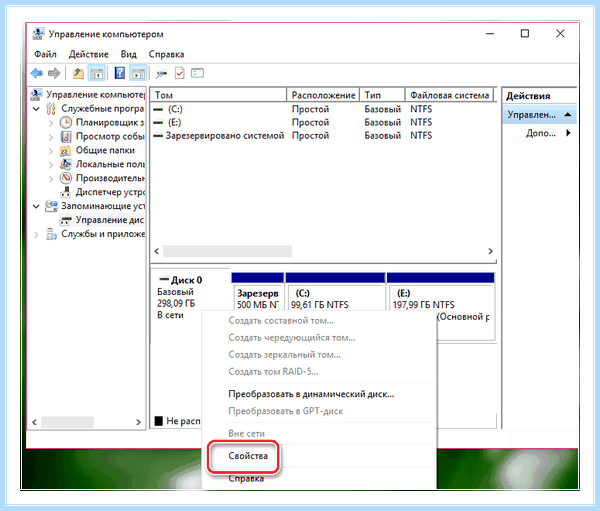Screen dimensions: 600x511
Task: Click the Back arrow toolbar icon
Action: pyautogui.click(x=37, y=73)
